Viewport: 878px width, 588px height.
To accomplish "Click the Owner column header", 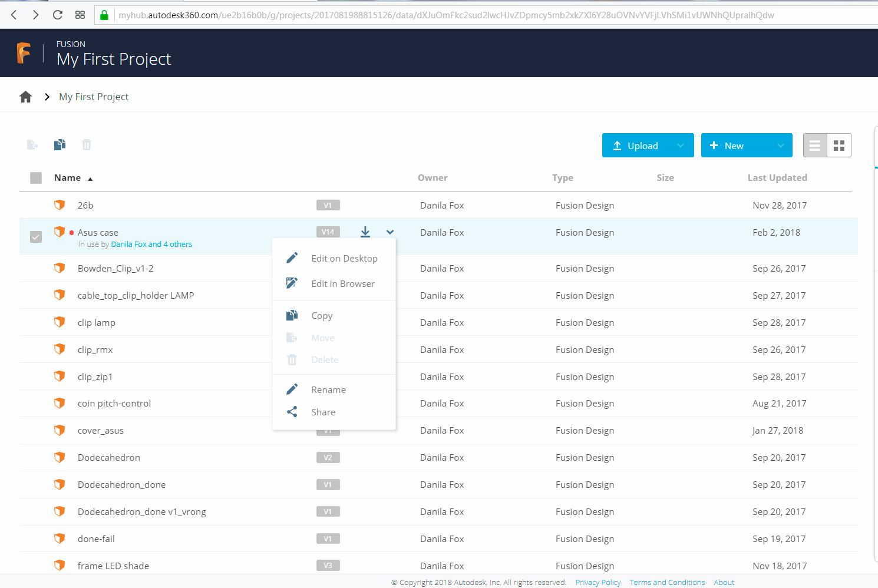I will point(433,178).
